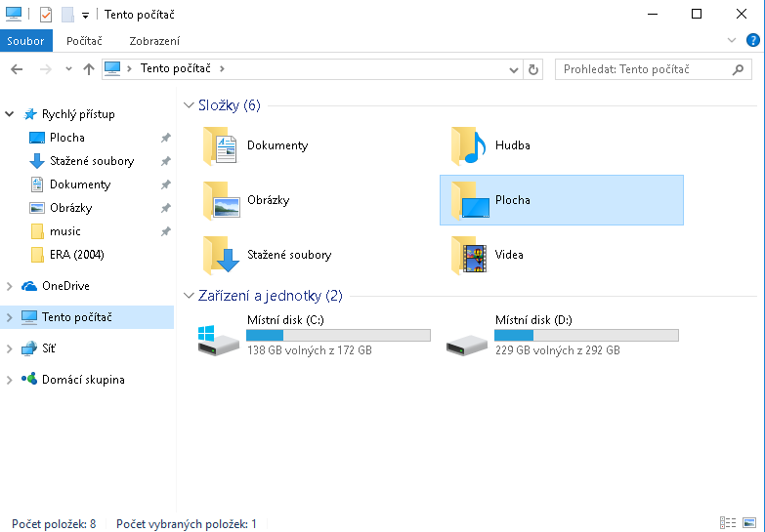Viewport: 765px width, 532px height.
Task: Click Tento počítač breadcrumb in address bar
Action: click(x=176, y=68)
